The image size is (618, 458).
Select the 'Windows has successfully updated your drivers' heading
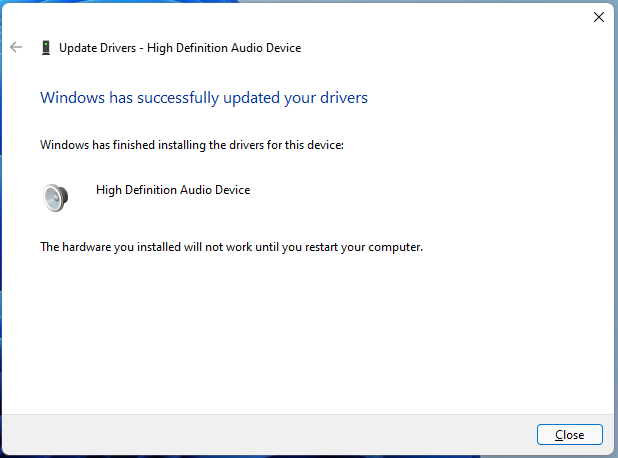204,98
